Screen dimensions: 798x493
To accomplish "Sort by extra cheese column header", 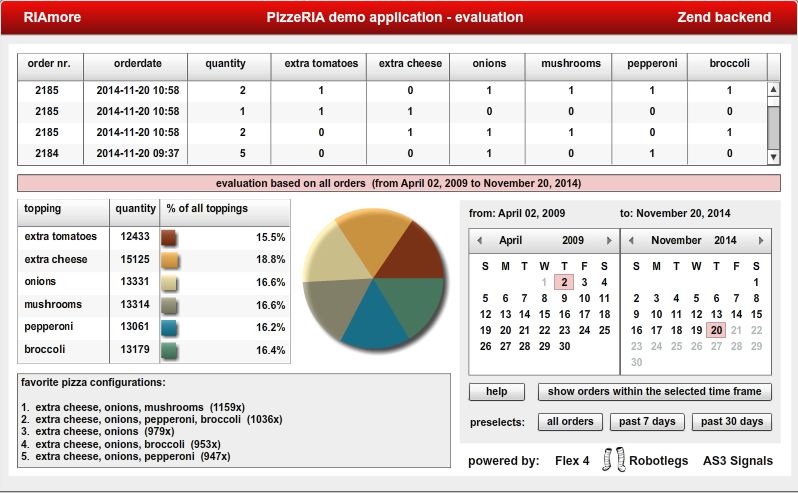I will [408, 67].
